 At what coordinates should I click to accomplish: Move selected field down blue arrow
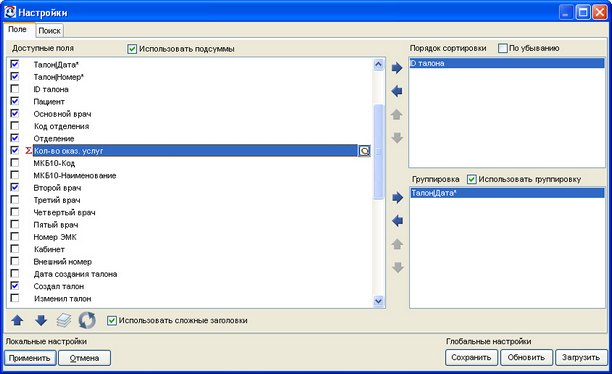click(x=41, y=321)
